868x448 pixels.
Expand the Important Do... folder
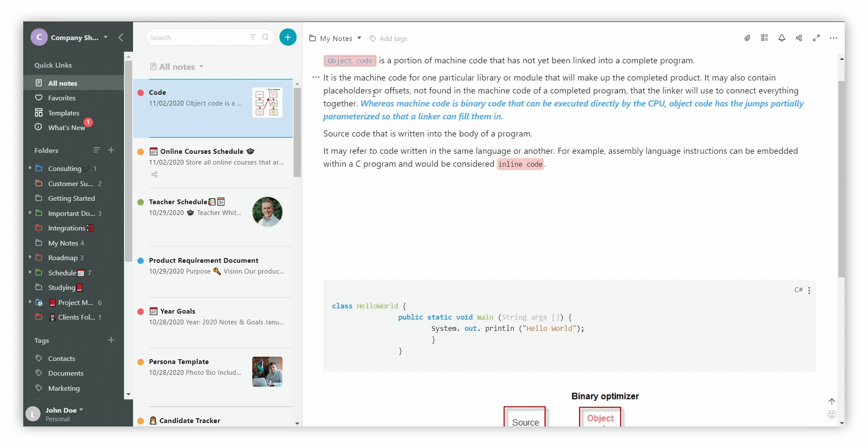click(30, 213)
